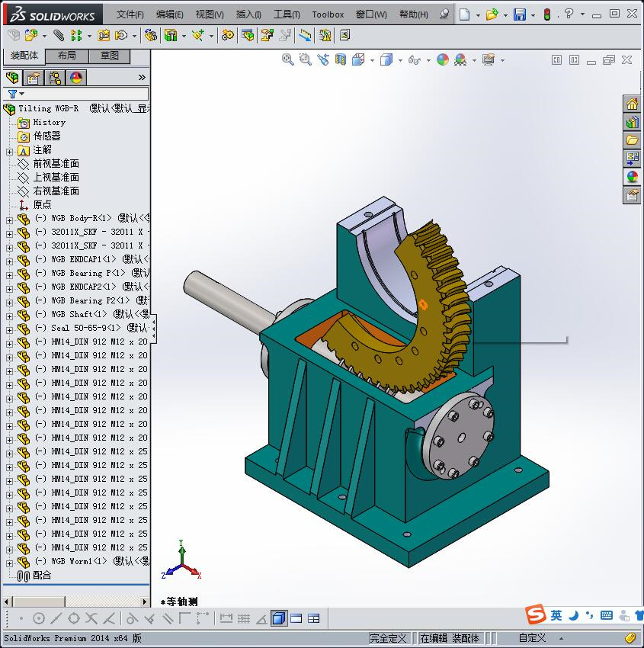Click the New Motion Study gears icon
Screen dimensions: 644x648
pyautogui.click(x=227, y=36)
